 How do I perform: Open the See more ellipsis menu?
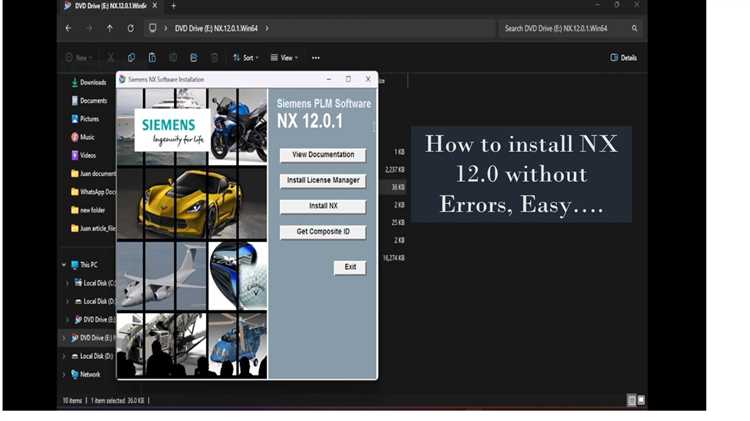click(x=316, y=58)
